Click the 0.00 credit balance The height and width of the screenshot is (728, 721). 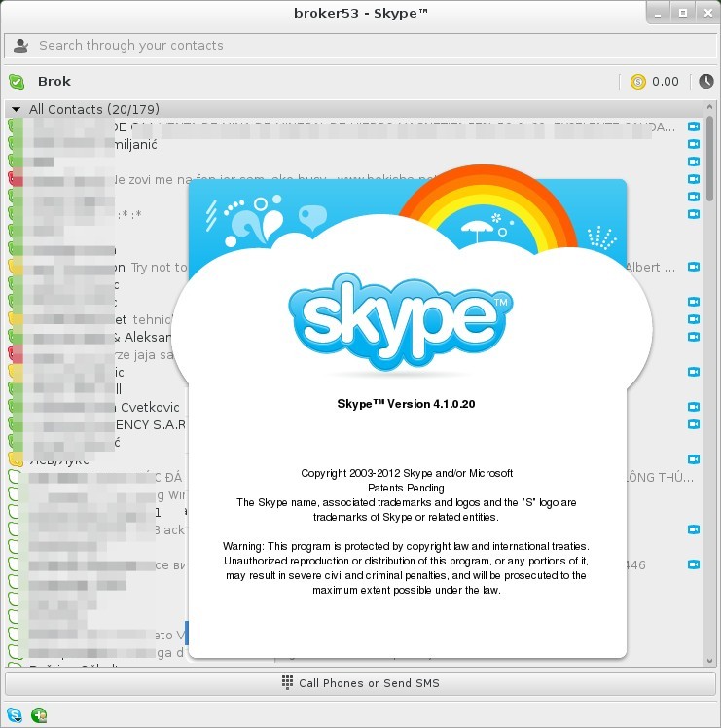point(665,81)
